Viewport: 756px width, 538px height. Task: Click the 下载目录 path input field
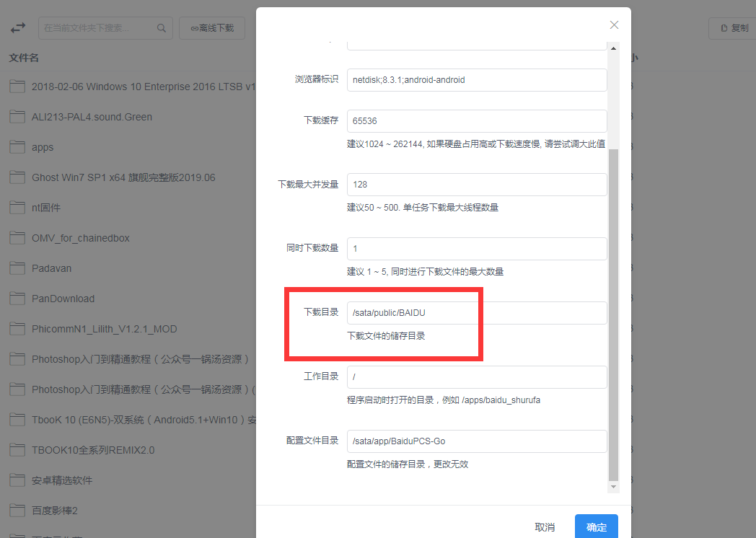pyautogui.click(x=476, y=313)
